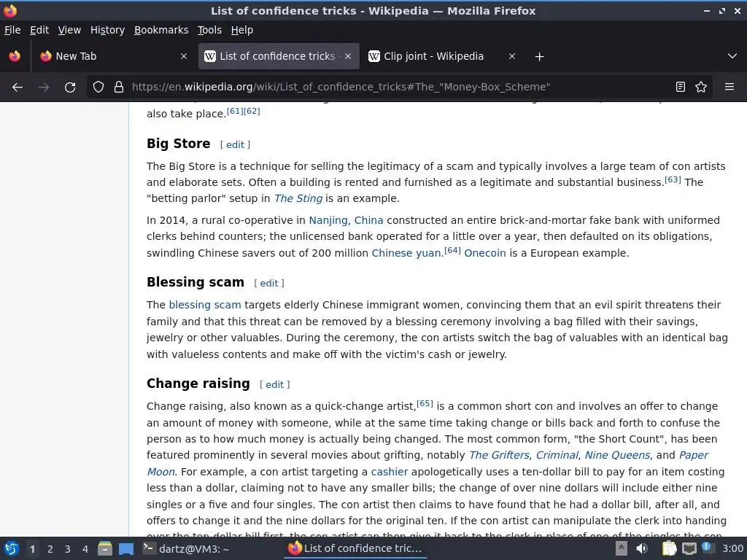Jump to citation 63

[x=673, y=179]
